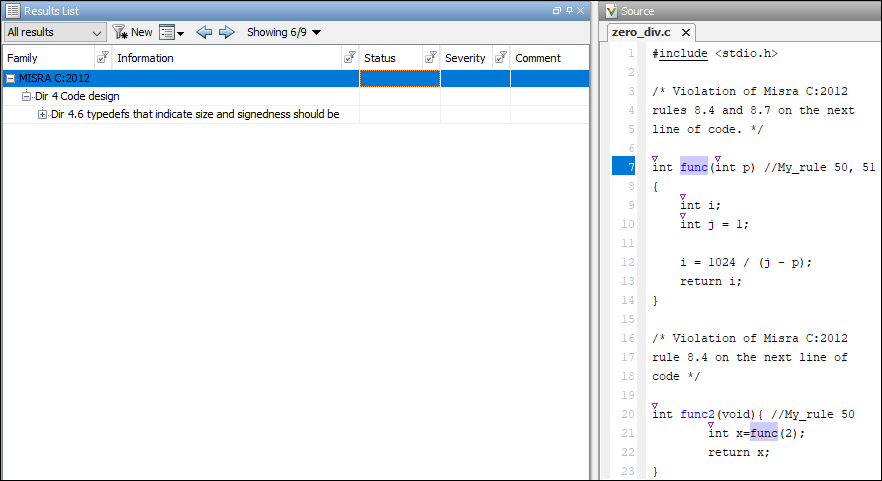Collapse the Dir 4 Code design node

(27, 96)
